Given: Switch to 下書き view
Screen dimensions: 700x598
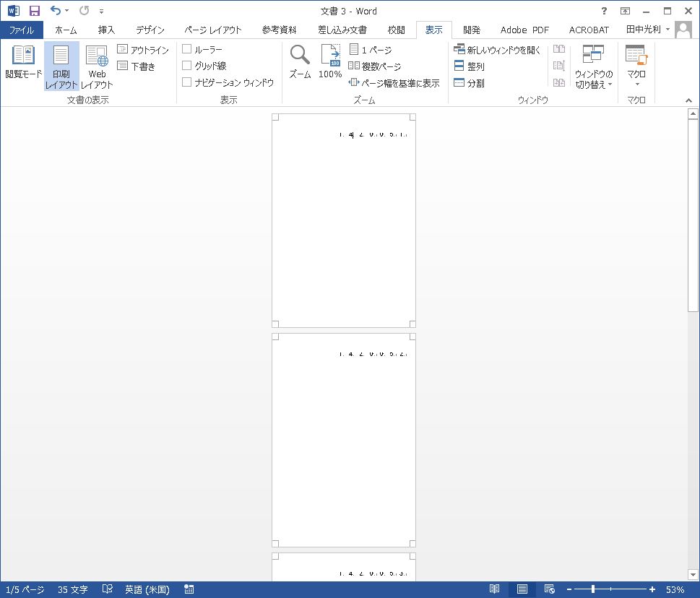Looking at the screenshot, I should 136,66.
